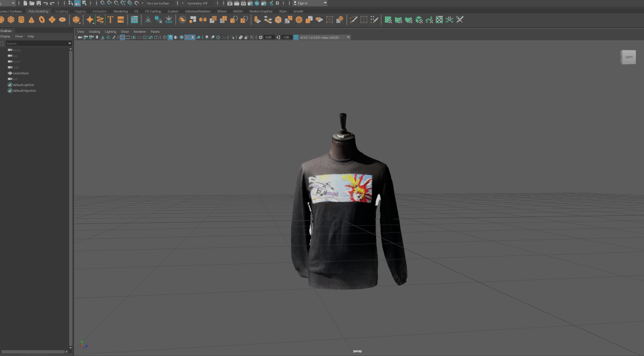Toggle the viewport film gate button
Viewport: 644px width, 356px height.
point(128,37)
